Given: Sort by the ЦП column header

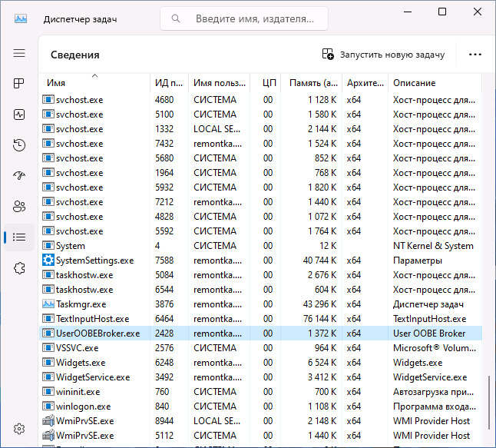Looking at the screenshot, I should [x=268, y=83].
